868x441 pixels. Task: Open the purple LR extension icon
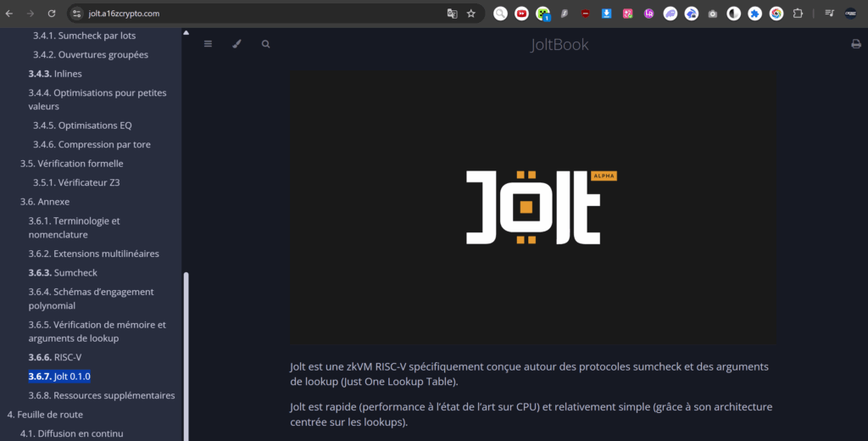coord(648,14)
